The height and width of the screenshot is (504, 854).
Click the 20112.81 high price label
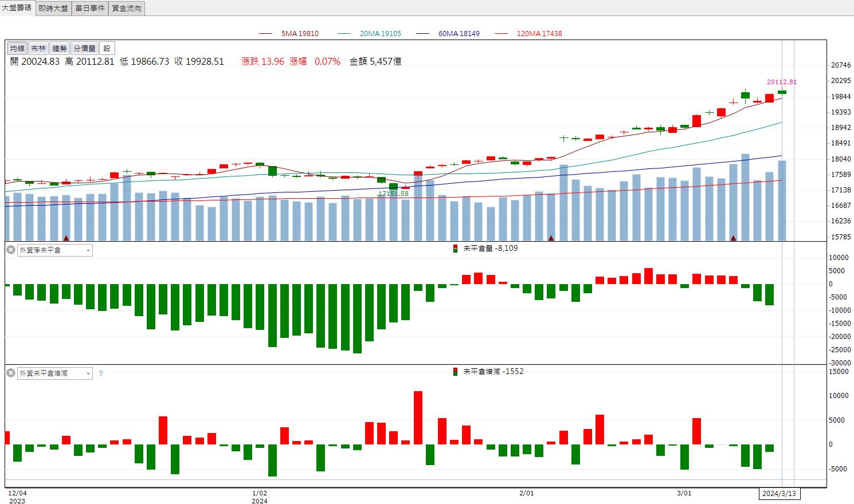coord(782,82)
